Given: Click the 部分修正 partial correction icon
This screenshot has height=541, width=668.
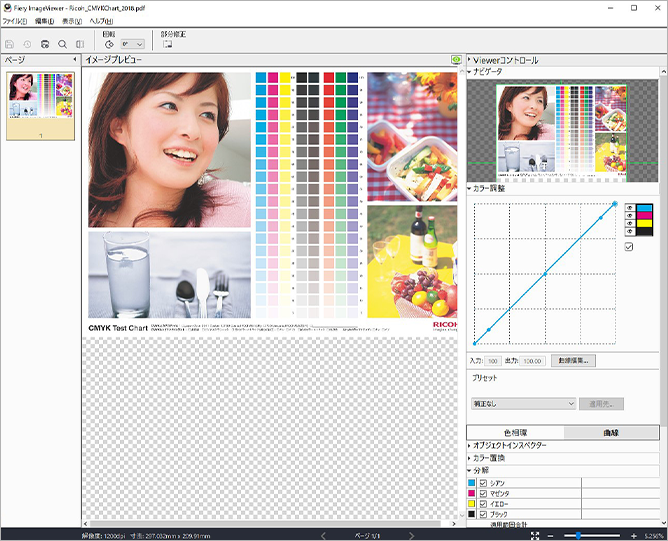Looking at the screenshot, I should pyautogui.click(x=167, y=44).
